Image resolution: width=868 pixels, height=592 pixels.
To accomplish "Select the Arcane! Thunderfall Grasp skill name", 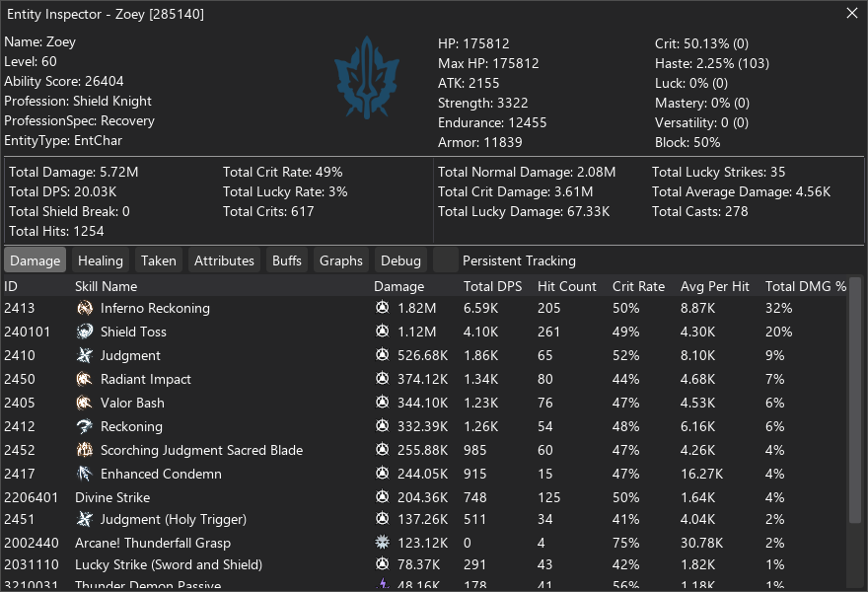I will (x=153, y=543).
